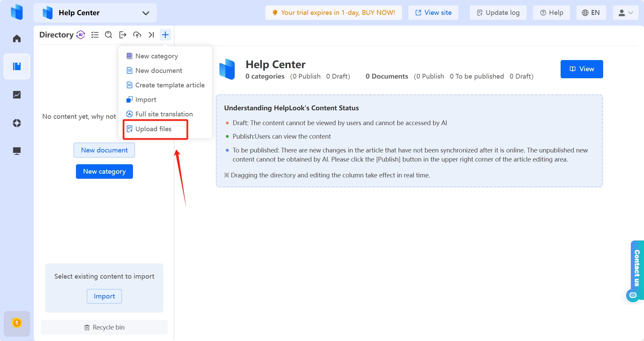Select the cloud upload icon in Directory toolbar

pyautogui.click(x=137, y=35)
